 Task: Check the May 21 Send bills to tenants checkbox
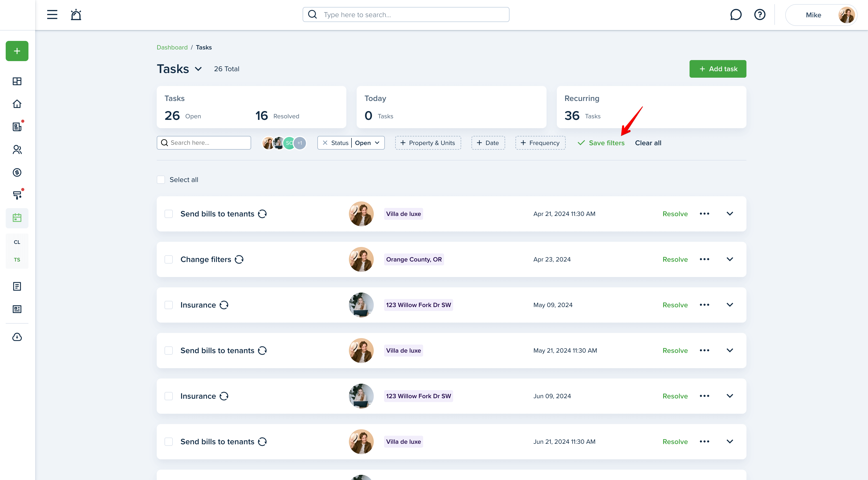tap(168, 351)
